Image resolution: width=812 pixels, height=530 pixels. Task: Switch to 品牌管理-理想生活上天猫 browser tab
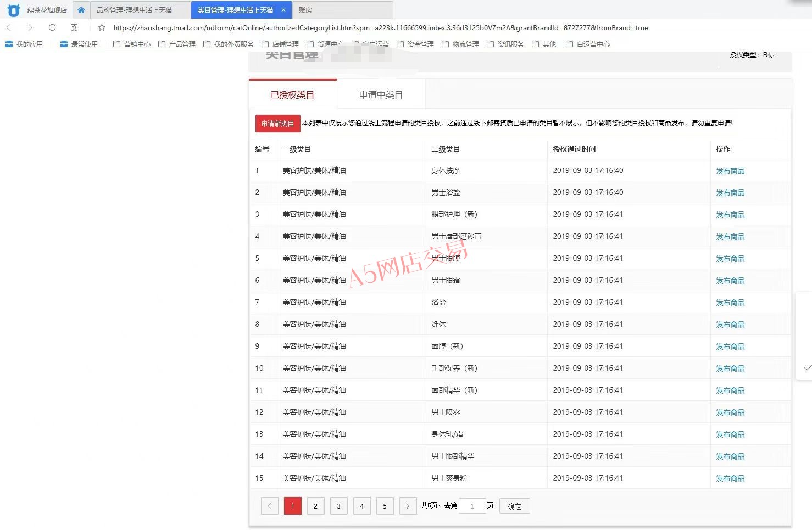(134, 10)
